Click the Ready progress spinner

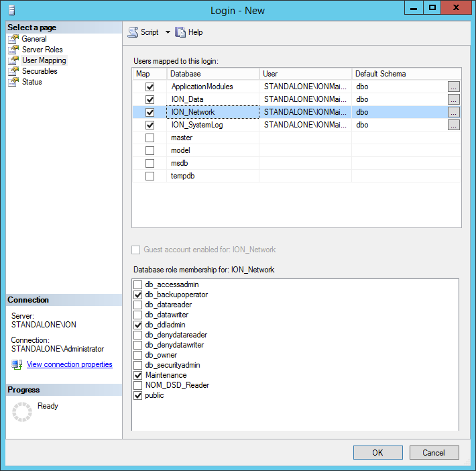22,412
